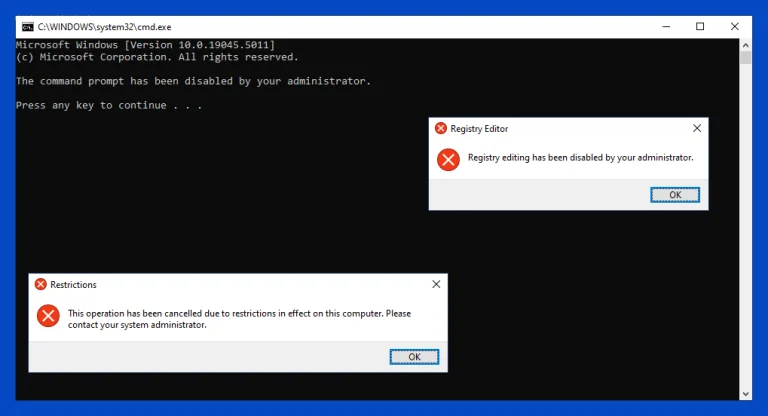Close the cmd.exe window

point(737,26)
